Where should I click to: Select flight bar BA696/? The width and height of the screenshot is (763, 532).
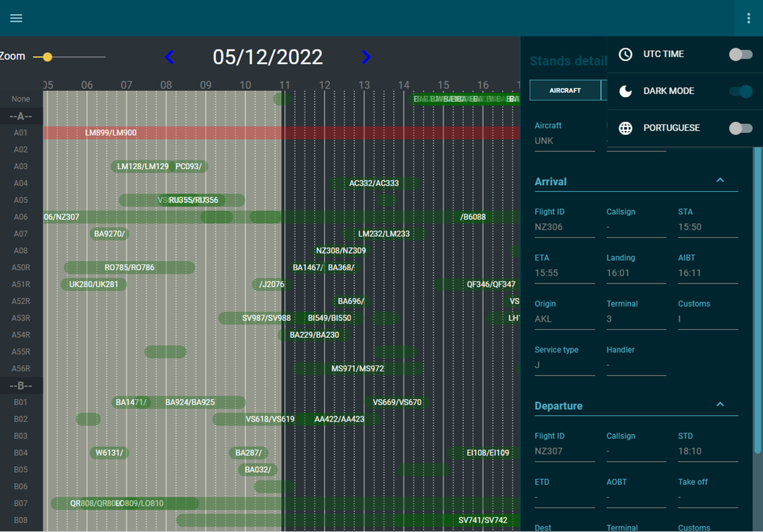click(x=351, y=301)
